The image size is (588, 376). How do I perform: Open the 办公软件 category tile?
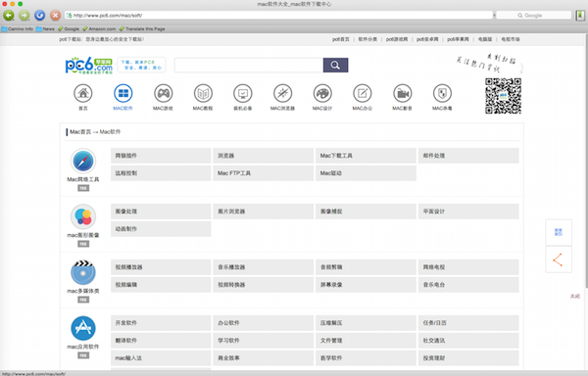[x=264, y=323]
